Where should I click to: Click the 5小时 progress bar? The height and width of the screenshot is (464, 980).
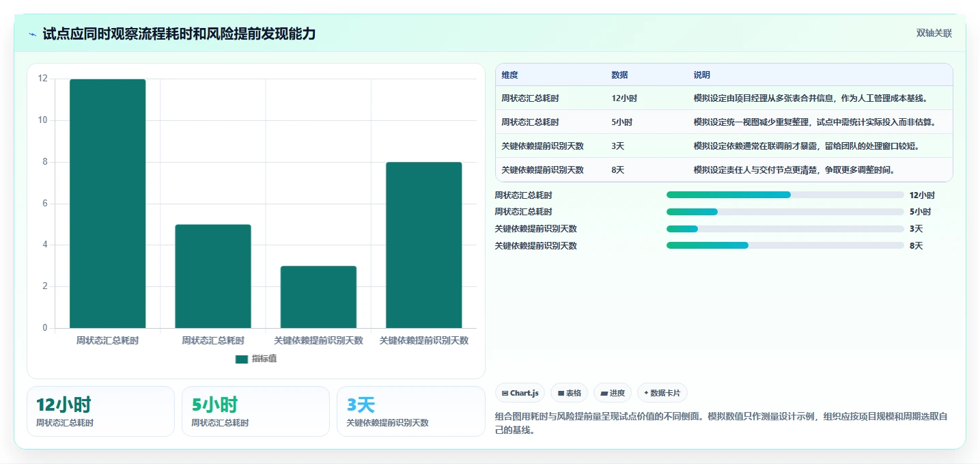point(785,212)
